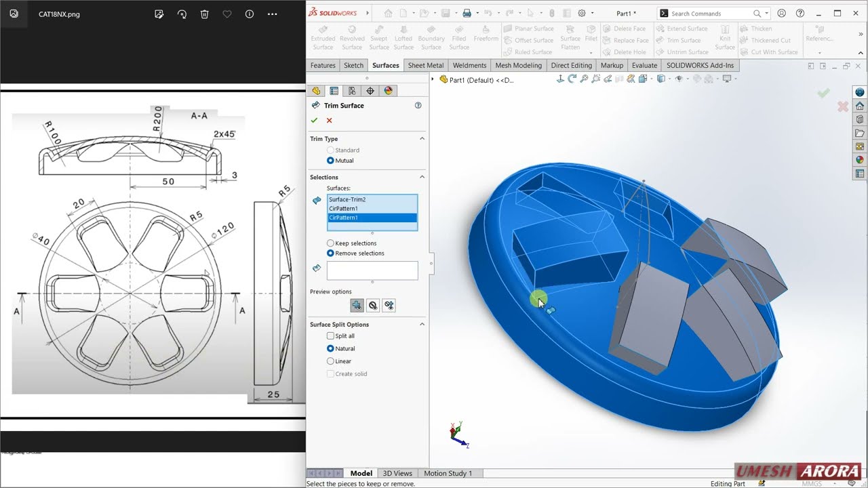868x488 pixels.
Task: Switch to Features ribbon tab
Action: [x=323, y=65]
